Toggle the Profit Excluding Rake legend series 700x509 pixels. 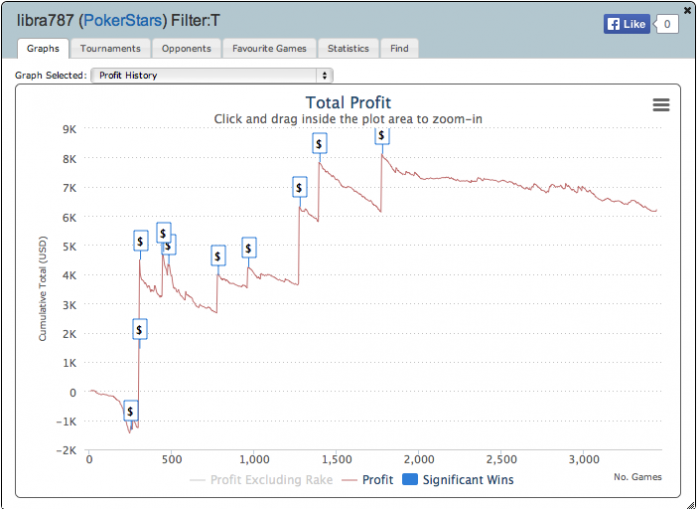point(261,480)
